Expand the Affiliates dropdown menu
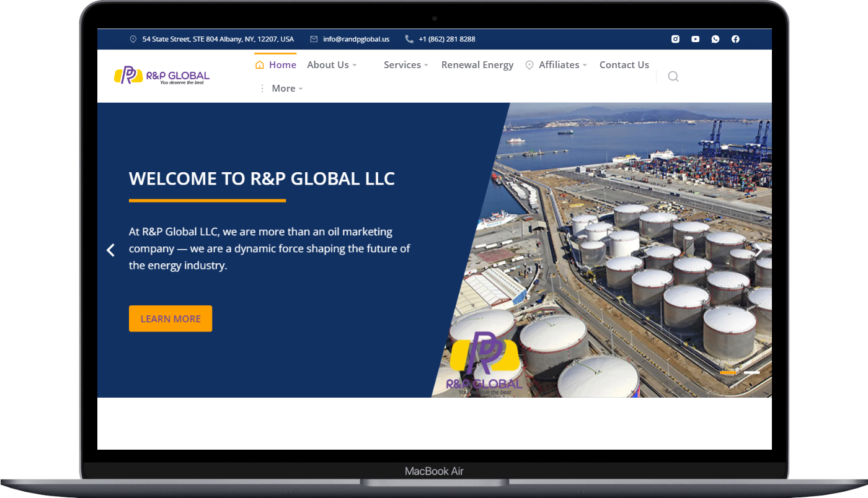 click(x=563, y=65)
